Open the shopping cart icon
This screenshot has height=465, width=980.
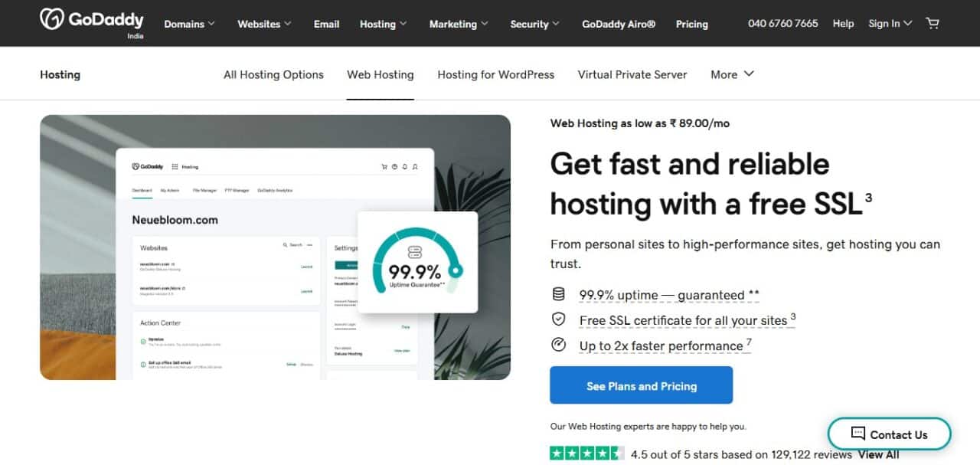coord(932,24)
